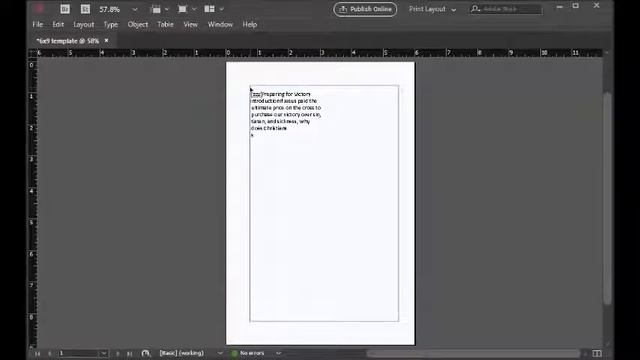Click the horizontal scrollbar thumb
640x360 pixels.
473,353
